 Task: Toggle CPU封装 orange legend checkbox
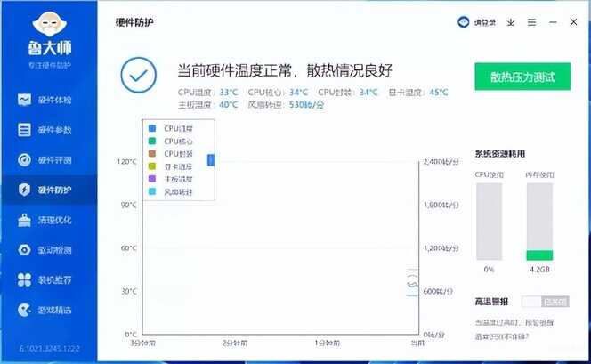[152, 154]
